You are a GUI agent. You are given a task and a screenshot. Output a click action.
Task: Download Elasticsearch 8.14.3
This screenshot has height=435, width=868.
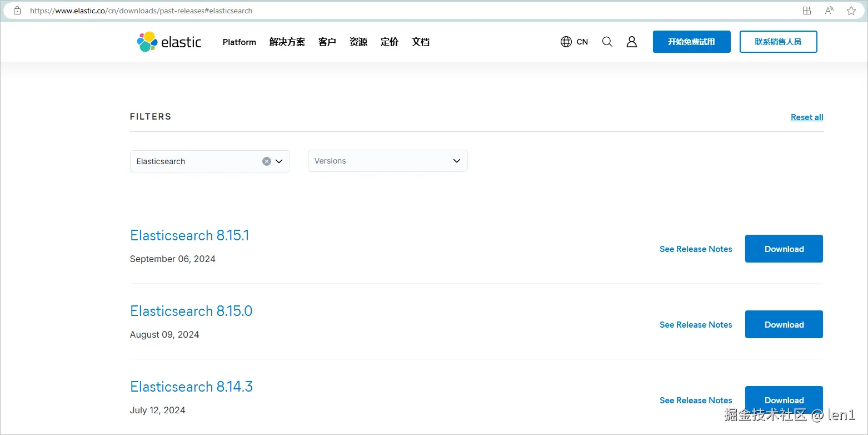[784, 400]
